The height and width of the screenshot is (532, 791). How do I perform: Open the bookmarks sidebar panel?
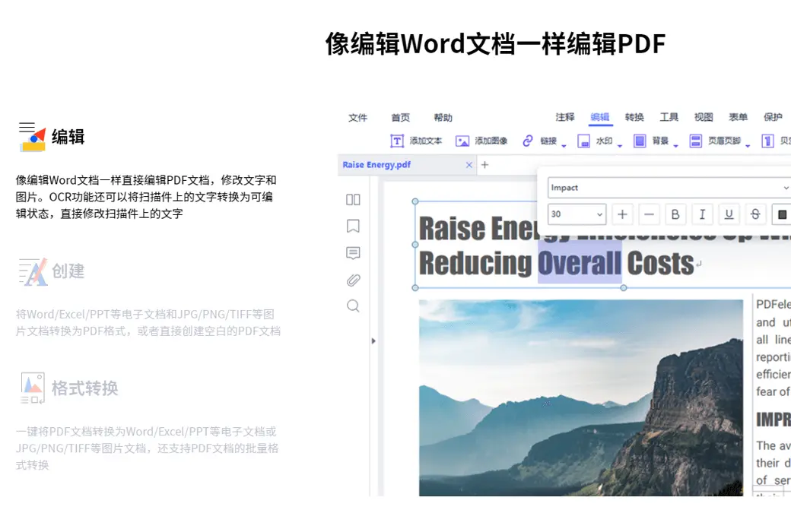pyautogui.click(x=353, y=226)
